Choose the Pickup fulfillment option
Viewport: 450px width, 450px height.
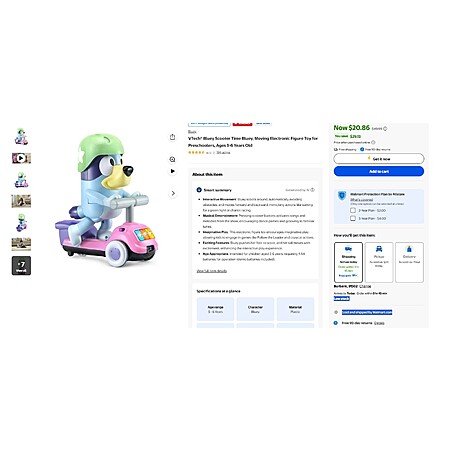point(379,262)
